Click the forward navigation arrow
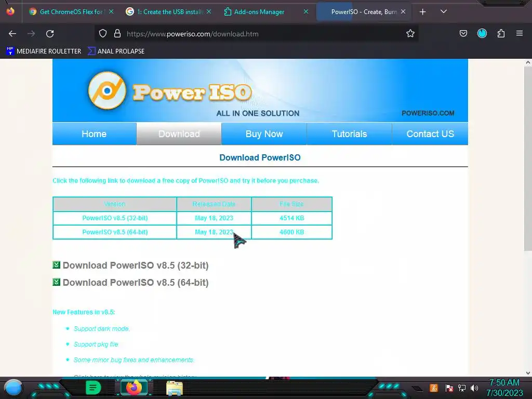Image resolution: width=532 pixels, height=399 pixels. pos(31,34)
